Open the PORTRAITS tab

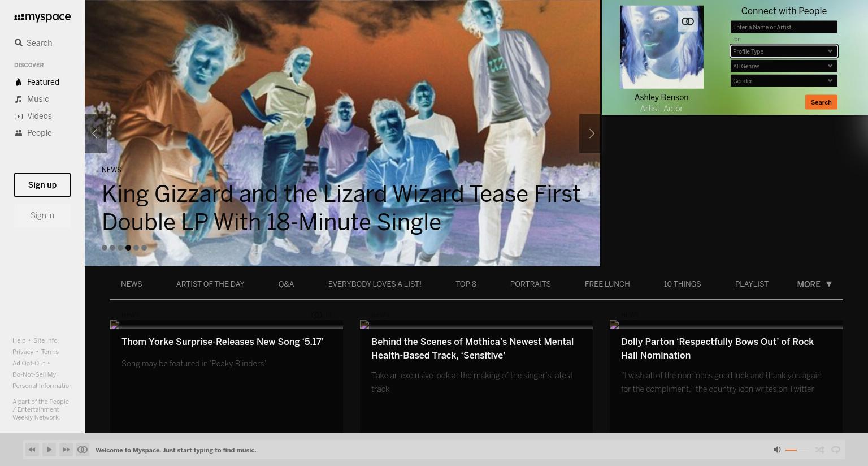[x=530, y=284]
